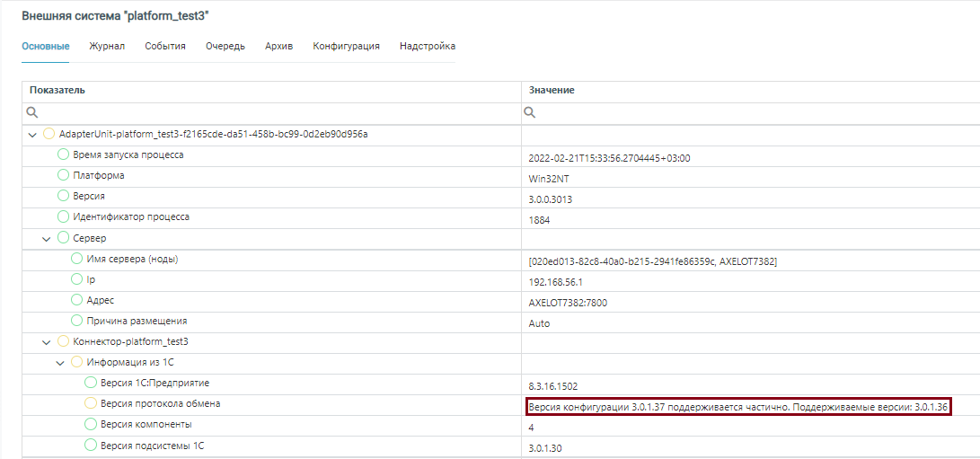The image size is (980, 459).
Task: Click status circle beside Версия протокола обмена
Action: (x=91, y=403)
